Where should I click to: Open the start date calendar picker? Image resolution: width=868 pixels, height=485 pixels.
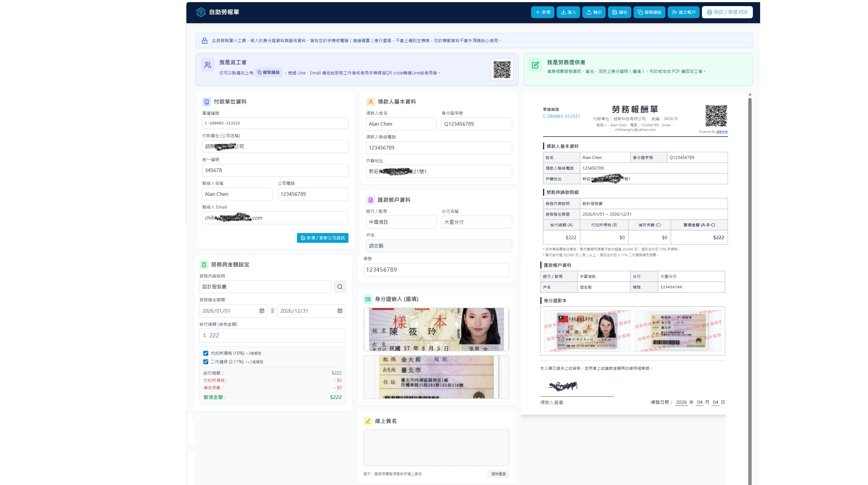click(262, 311)
